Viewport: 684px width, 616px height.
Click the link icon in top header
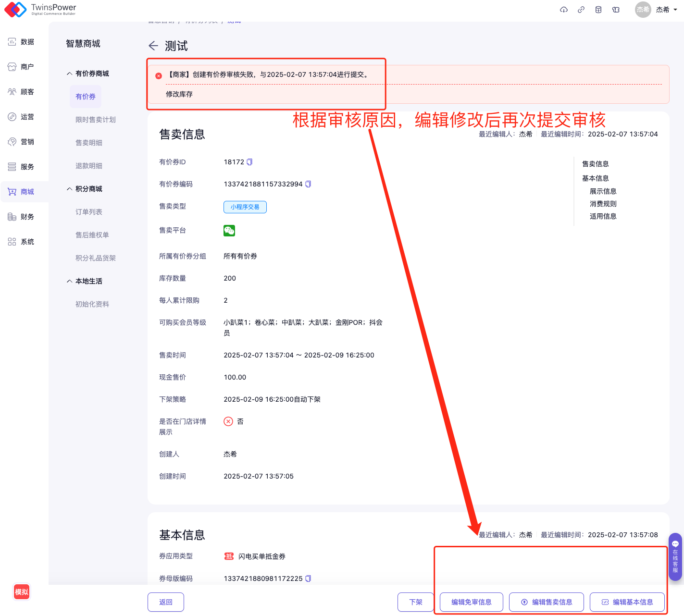[x=581, y=10]
